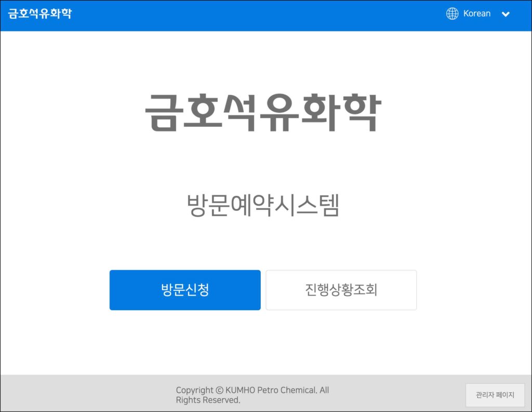Click the 금호석유화학 header logo
The width and height of the screenshot is (532, 412).
click(39, 14)
